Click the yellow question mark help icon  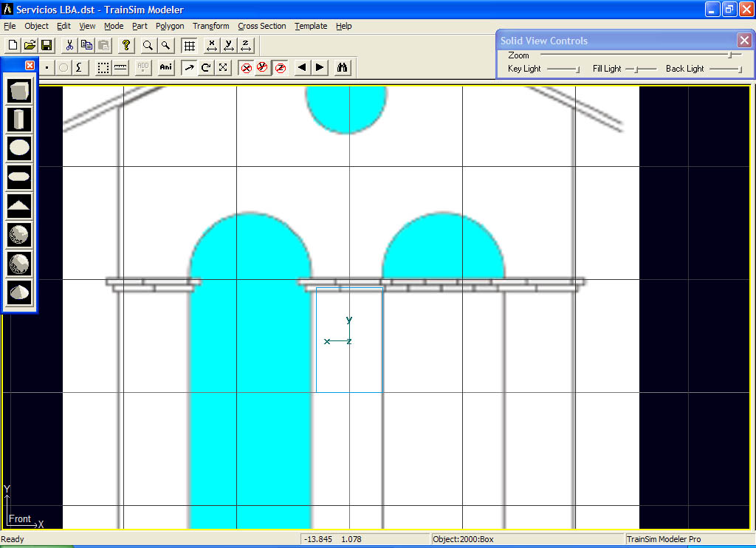click(x=126, y=45)
